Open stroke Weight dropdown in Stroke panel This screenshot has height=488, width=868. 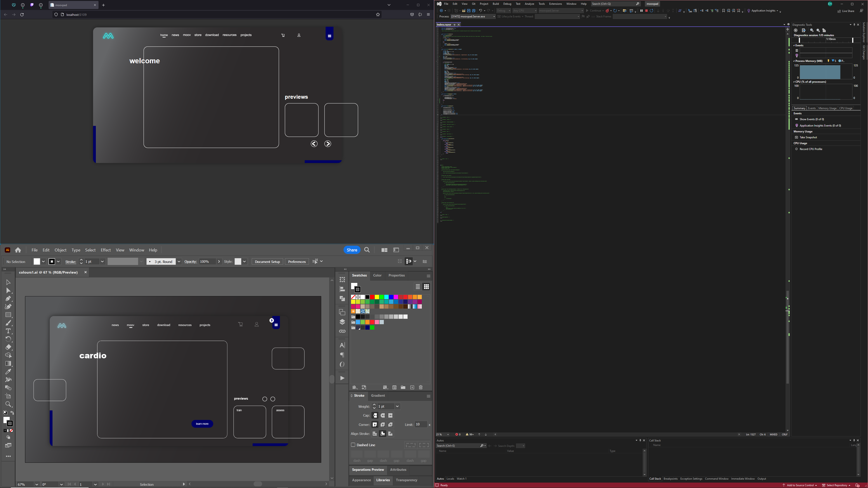click(397, 406)
